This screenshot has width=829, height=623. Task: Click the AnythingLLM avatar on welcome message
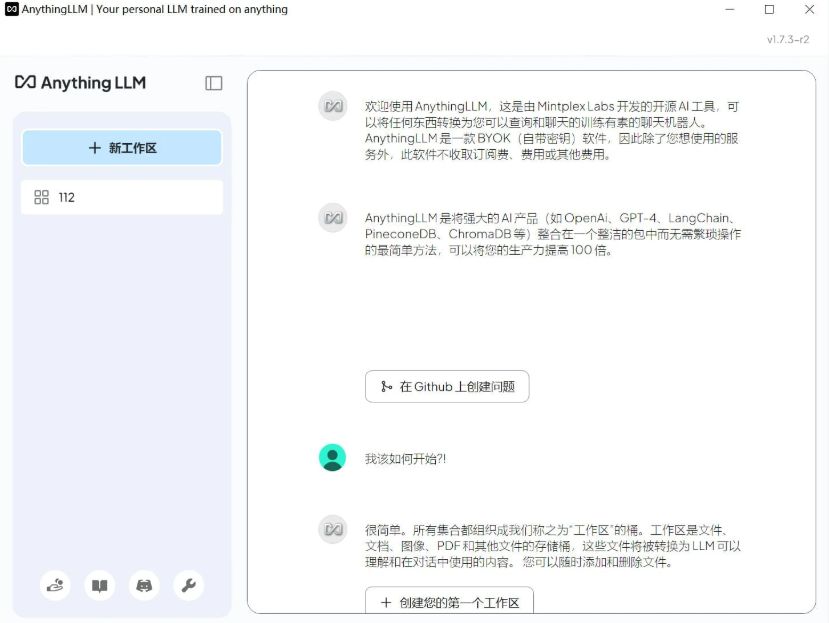pyautogui.click(x=333, y=105)
